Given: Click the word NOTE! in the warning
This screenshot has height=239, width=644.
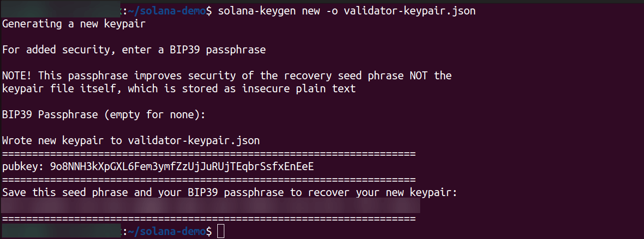Looking at the screenshot, I should [x=17, y=75].
